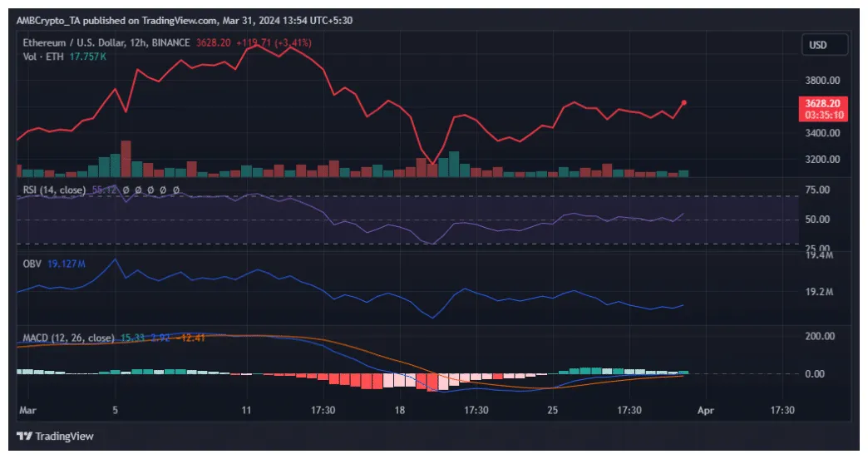Click the MACD (12, 26, close) label
Screen dimensions: 868x459
pyautogui.click(x=69, y=338)
